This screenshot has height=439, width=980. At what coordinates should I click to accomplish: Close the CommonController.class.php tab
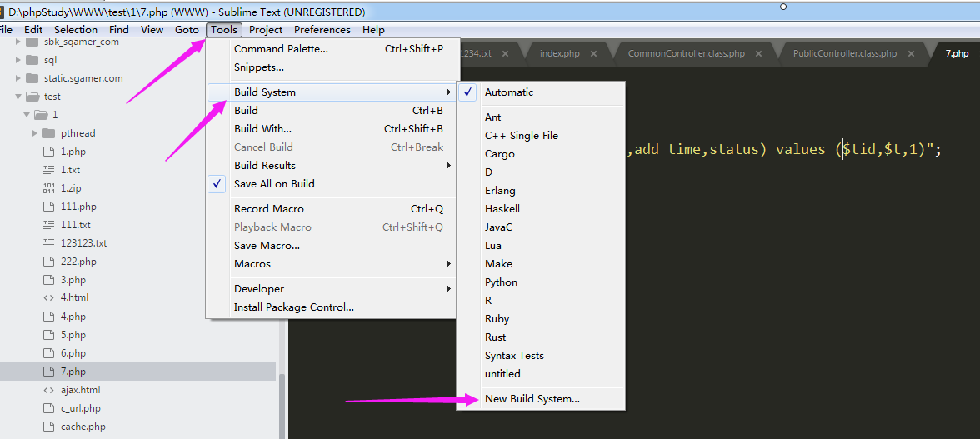(759, 53)
